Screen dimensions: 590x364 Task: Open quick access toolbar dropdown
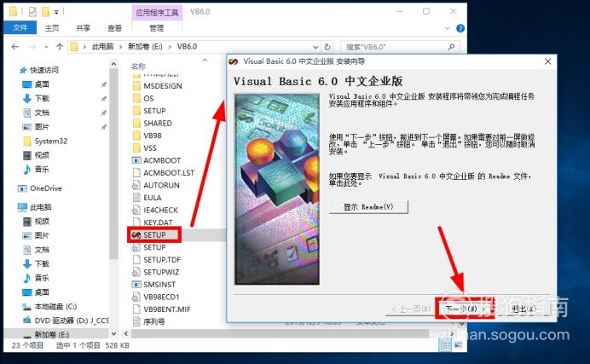[56, 13]
